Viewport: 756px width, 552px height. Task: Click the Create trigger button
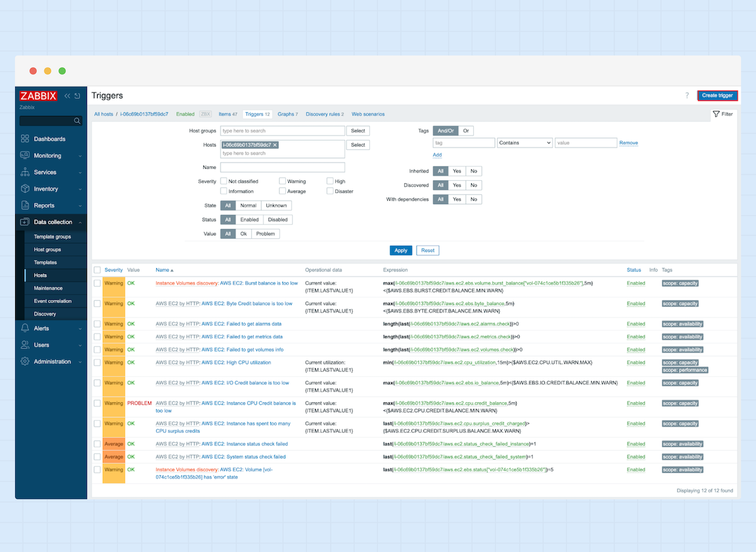pos(718,96)
